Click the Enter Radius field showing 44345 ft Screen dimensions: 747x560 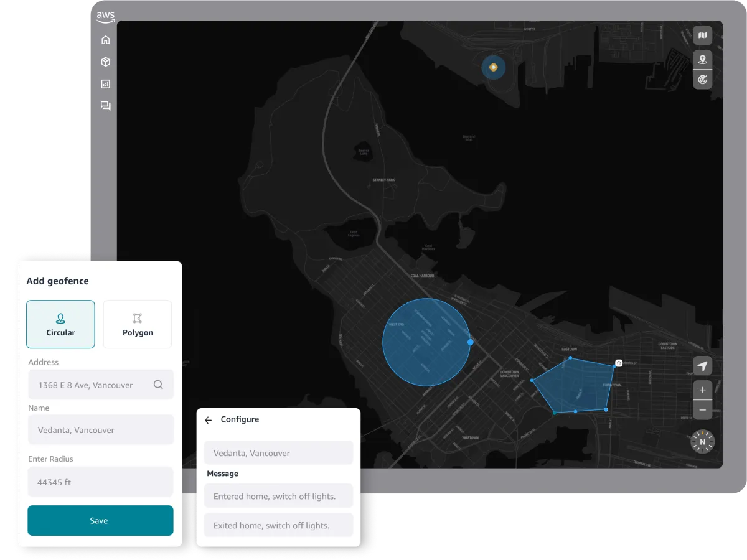click(x=100, y=482)
